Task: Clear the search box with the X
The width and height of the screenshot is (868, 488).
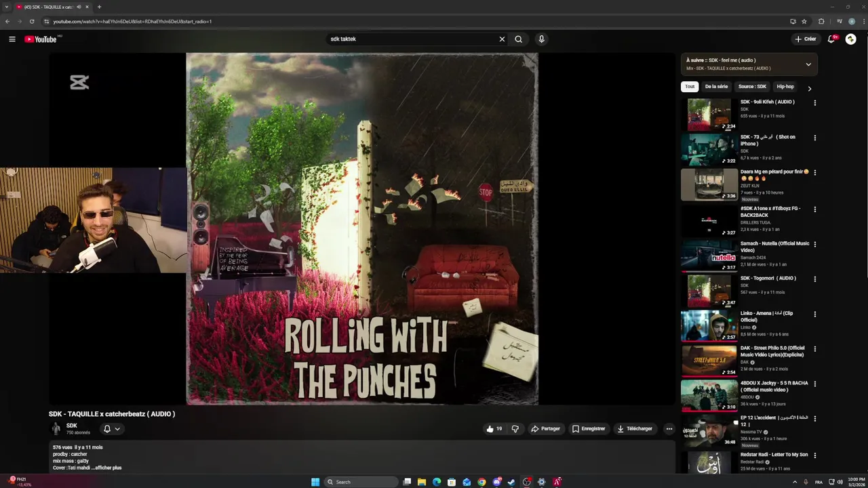Action: point(502,39)
